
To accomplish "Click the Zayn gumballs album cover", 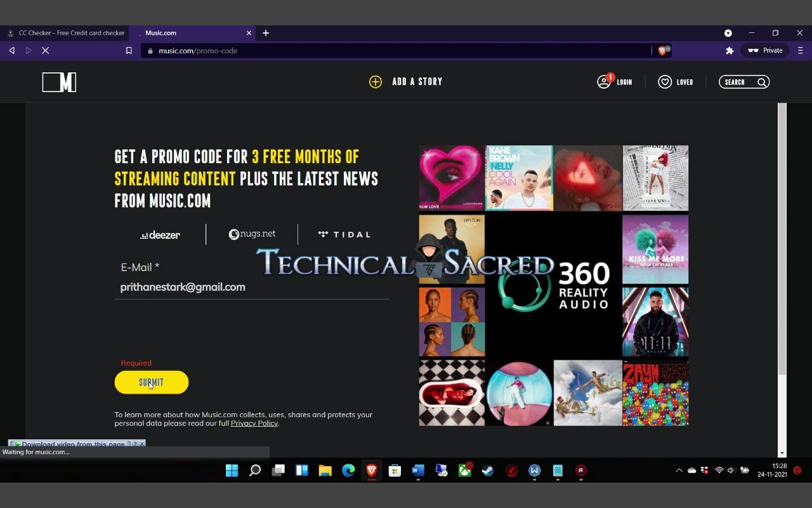I will click(x=655, y=393).
